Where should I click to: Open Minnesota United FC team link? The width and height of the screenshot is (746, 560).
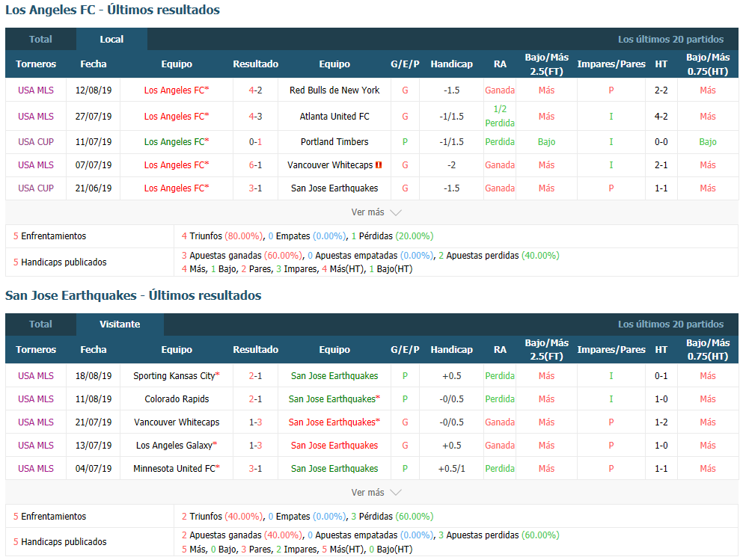pos(174,468)
